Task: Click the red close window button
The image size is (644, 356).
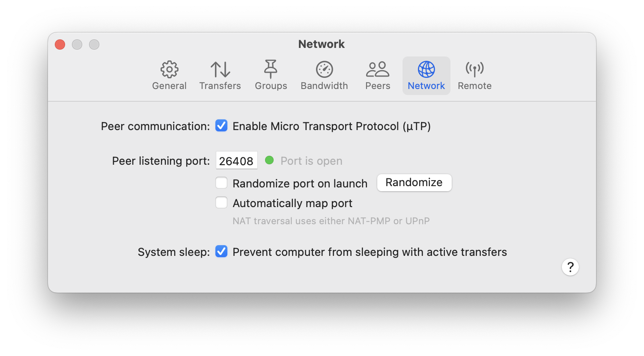Action: (x=60, y=44)
